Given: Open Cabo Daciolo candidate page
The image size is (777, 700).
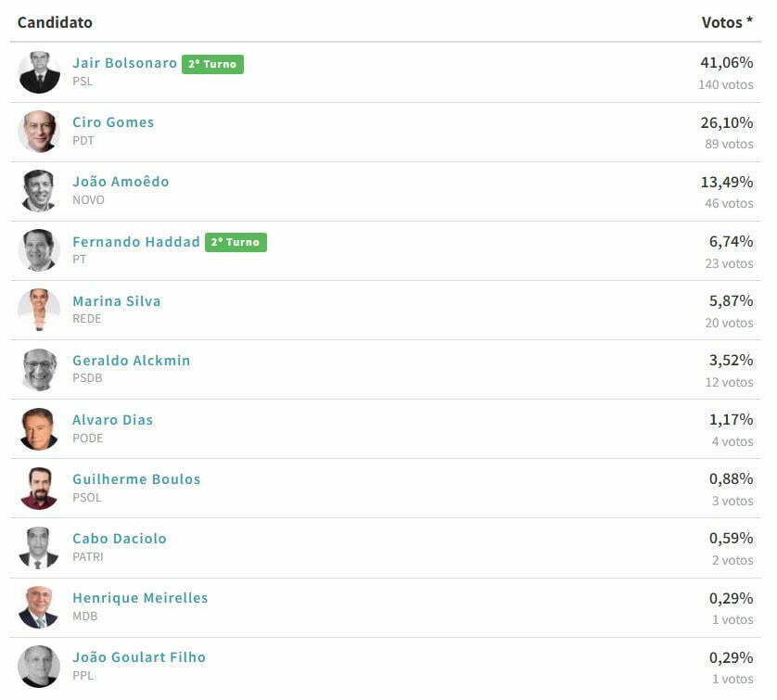Looking at the screenshot, I should [x=120, y=539].
